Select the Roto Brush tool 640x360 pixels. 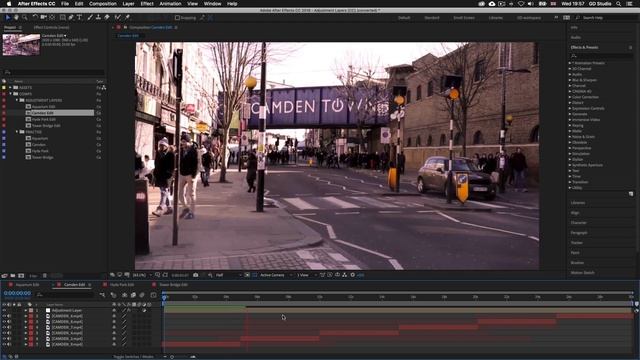coord(118,18)
